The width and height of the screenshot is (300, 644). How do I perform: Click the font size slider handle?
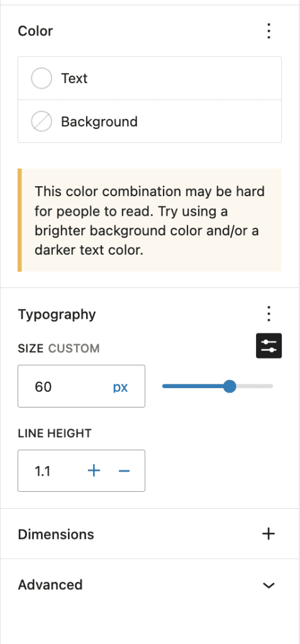pyautogui.click(x=230, y=386)
